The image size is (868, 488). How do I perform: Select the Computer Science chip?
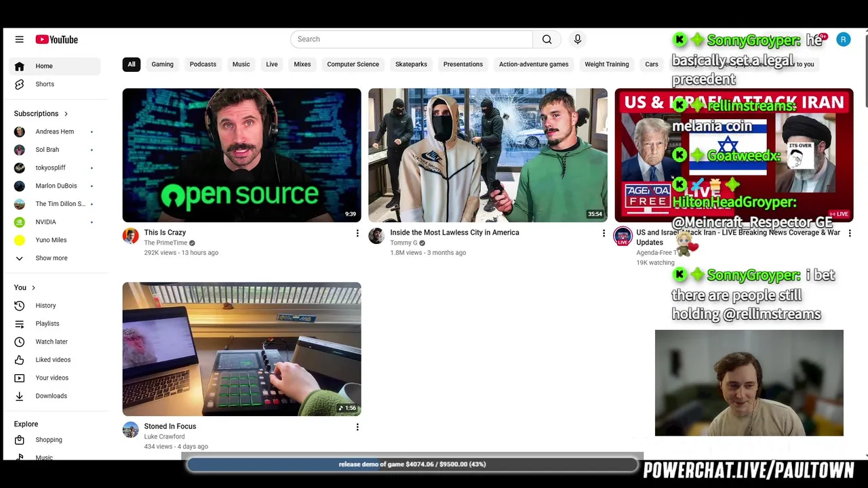pyautogui.click(x=353, y=64)
